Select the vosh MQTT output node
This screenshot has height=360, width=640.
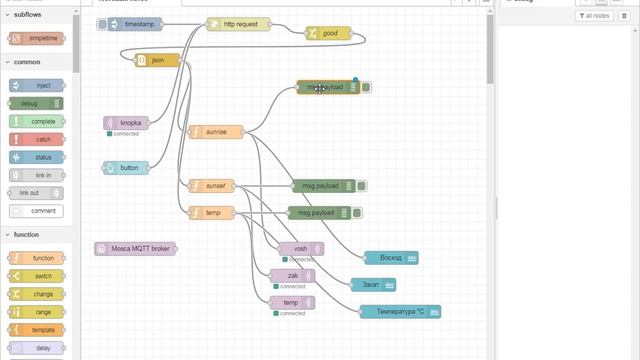point(301,249)
